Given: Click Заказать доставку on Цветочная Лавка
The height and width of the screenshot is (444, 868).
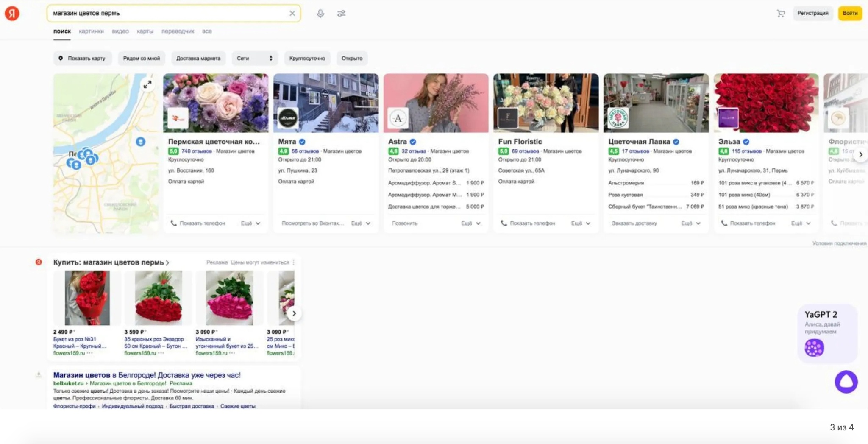Looking at the screenshot, I should coord(634,223).
